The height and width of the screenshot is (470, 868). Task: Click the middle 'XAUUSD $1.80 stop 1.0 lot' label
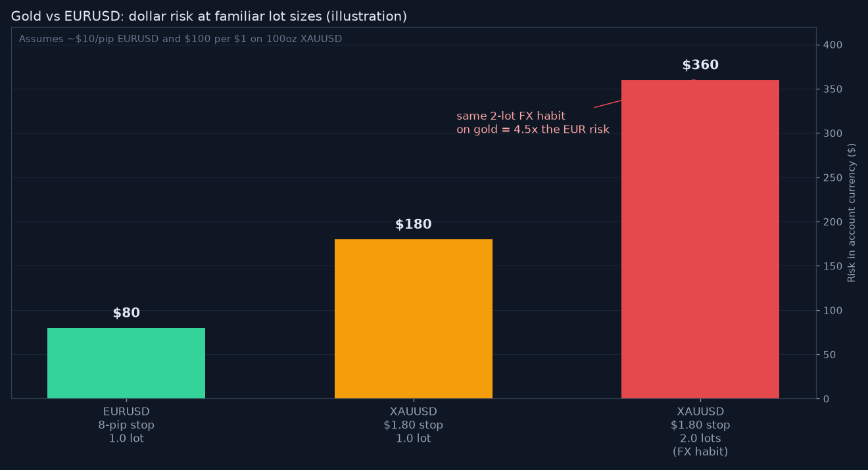[x=413, y=425]
